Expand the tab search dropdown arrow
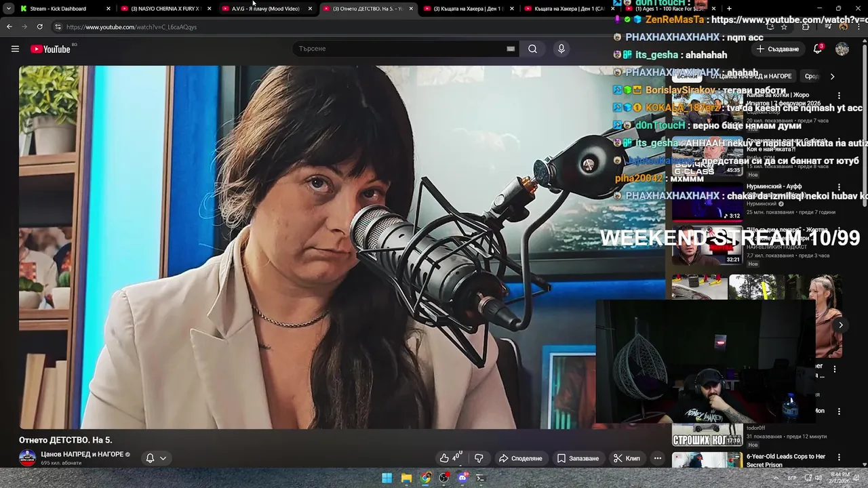The height and width of the screenshot is (488, 868). (x=8, y=9)
